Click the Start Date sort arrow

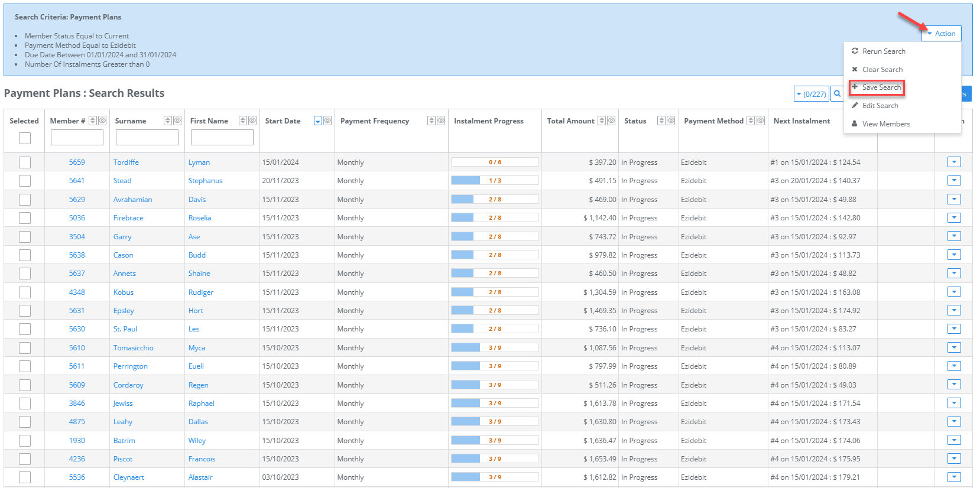(x=318, y=121)
